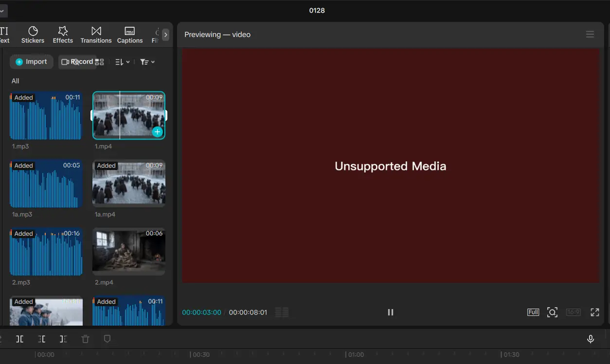Pause the video preview playback

tap(390, 312)
